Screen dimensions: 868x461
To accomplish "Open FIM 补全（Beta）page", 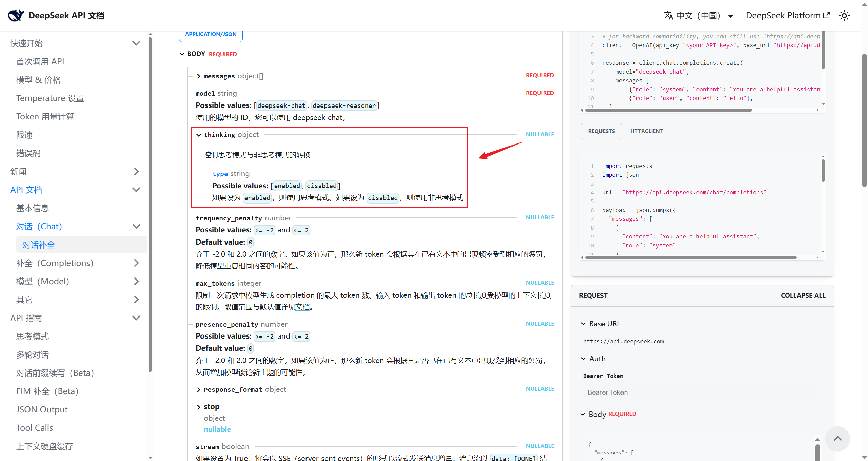I will point(47,391).
